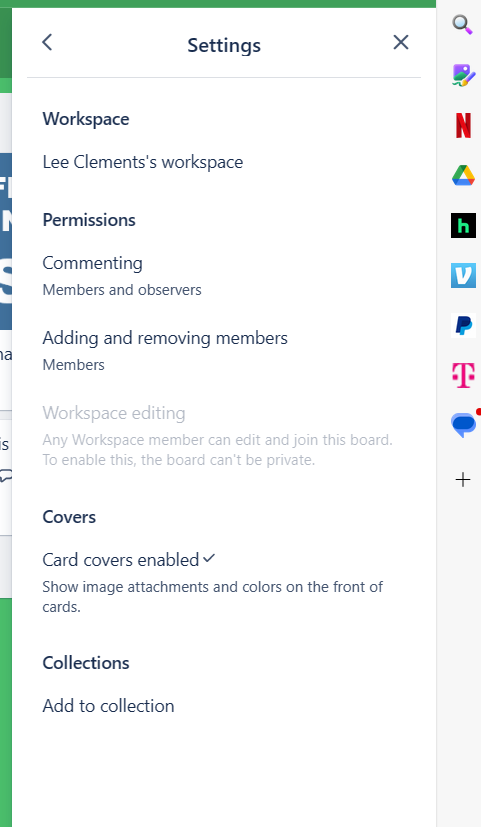Open the PayPal sidebar shortcut
Viewport: 481px width, 827px height.
coord(464,325)
